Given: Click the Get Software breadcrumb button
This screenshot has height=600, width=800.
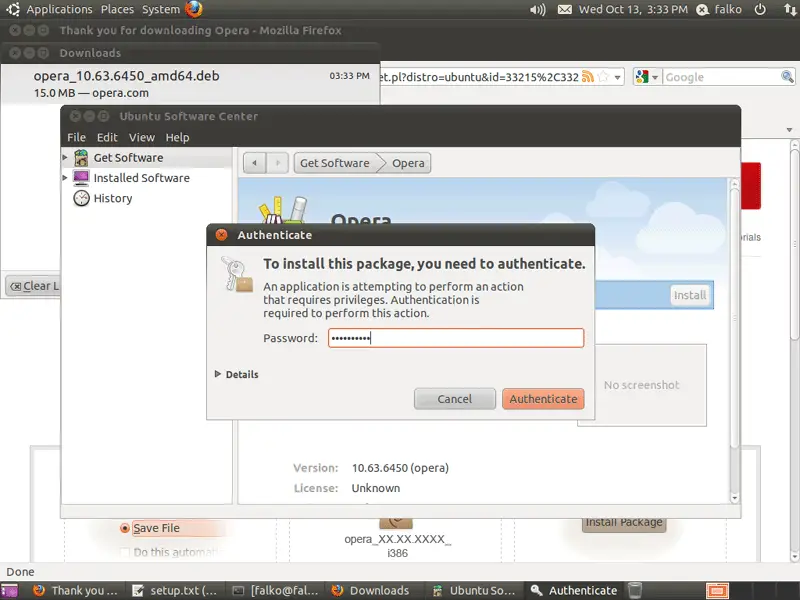Looking at the screenshot, I should click(335, 163).
